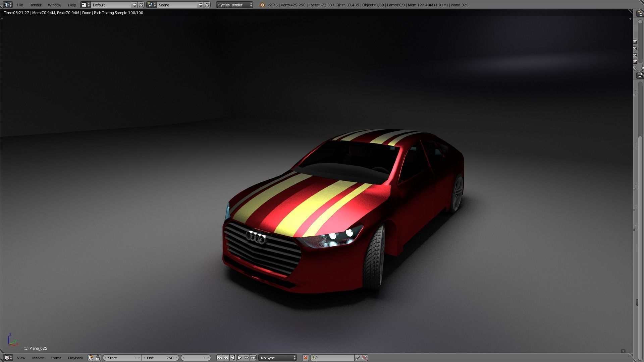This screenshot has height=362, width=644.
Task: Click the render status text line
Action: [x=73, y=13]
